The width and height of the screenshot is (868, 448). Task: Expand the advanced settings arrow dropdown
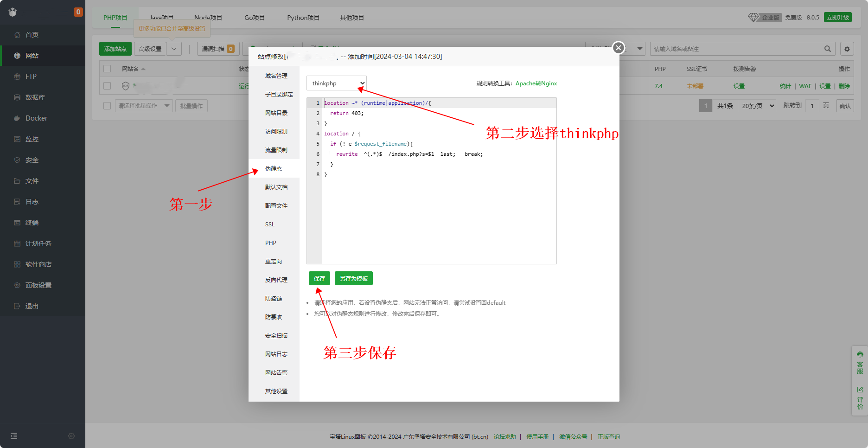pos(174,49)
